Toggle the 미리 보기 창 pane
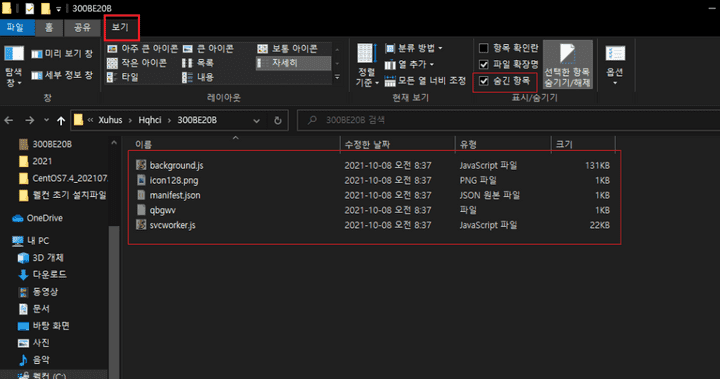The width and height of the screenshot is (720, 379). [62, 54]
